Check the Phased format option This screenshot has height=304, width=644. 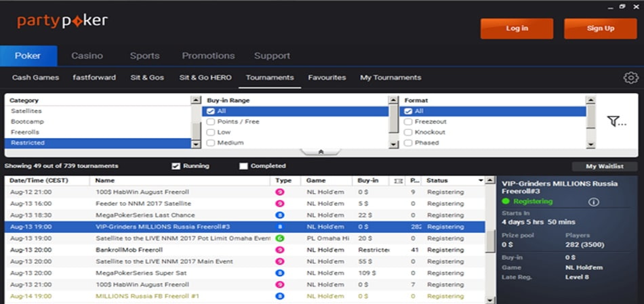(x=408, y=143)
